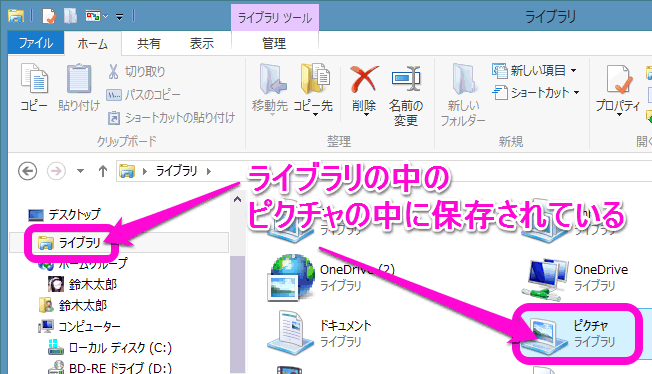The width and height of the screenshot is (652, 374).
Task: Click Copy path (パスのコピー)
Action: coord(143,95)
